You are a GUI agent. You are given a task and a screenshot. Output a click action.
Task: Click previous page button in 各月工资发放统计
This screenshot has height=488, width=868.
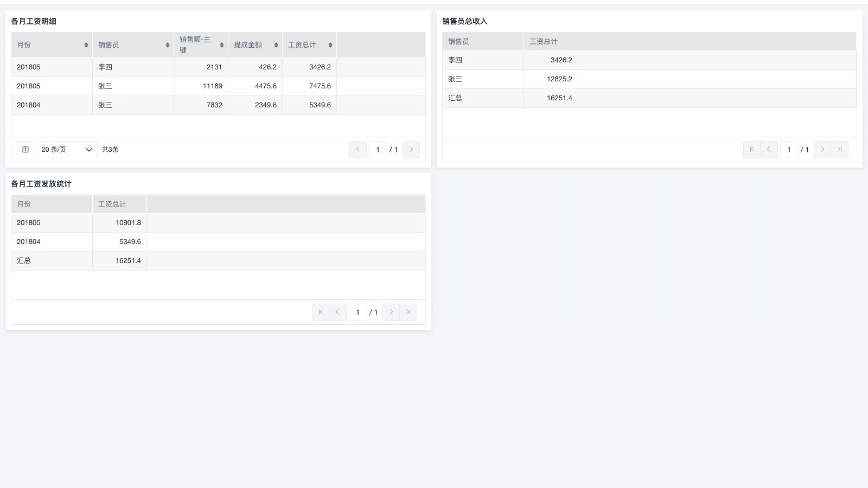(337, 312)
